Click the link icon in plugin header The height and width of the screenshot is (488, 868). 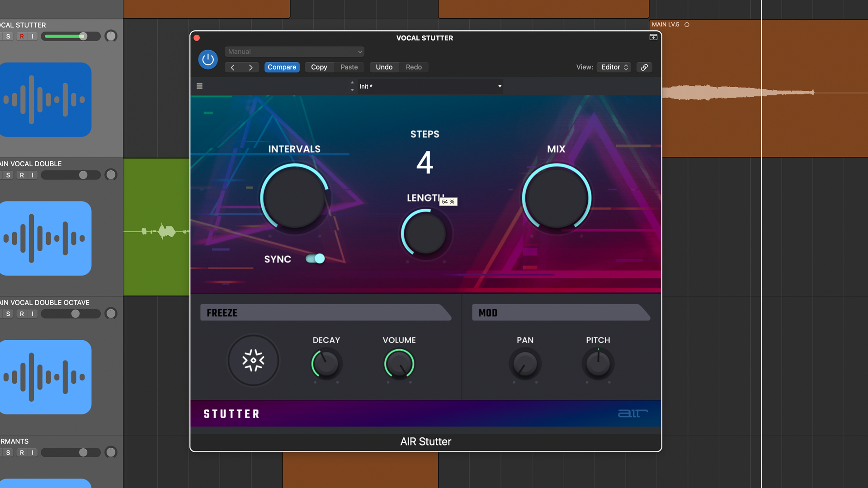click(644, 67)
